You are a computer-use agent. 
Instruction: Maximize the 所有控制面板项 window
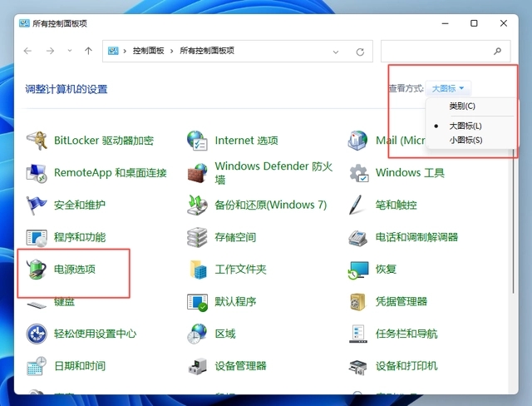(x=474, y=23)
